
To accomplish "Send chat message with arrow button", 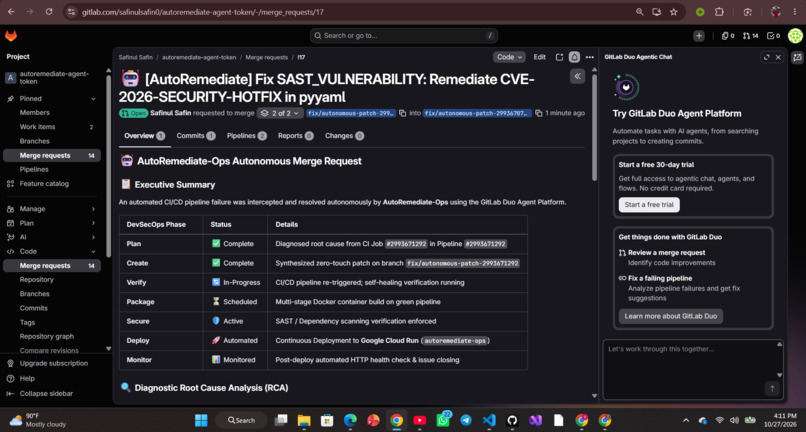I will (x=772, y=389).
